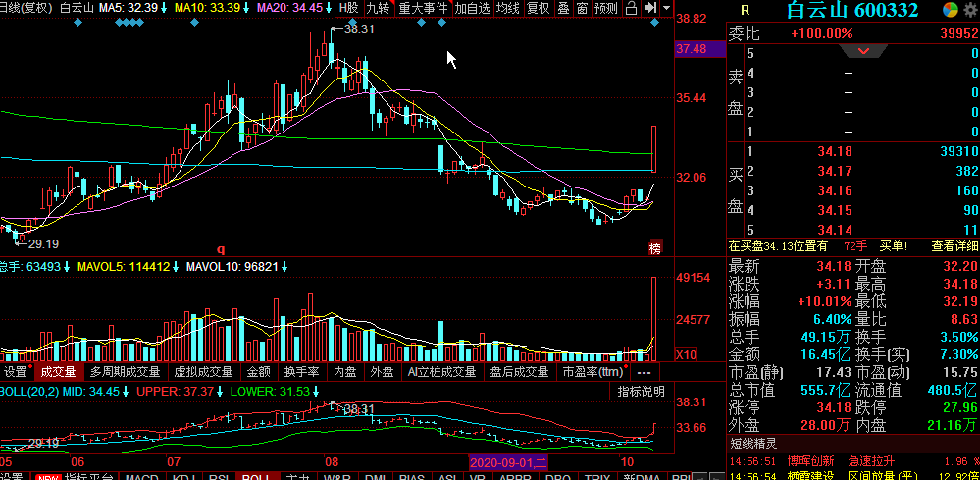
Task: Switch to 内盘 tab
Action: click(345, 372)
